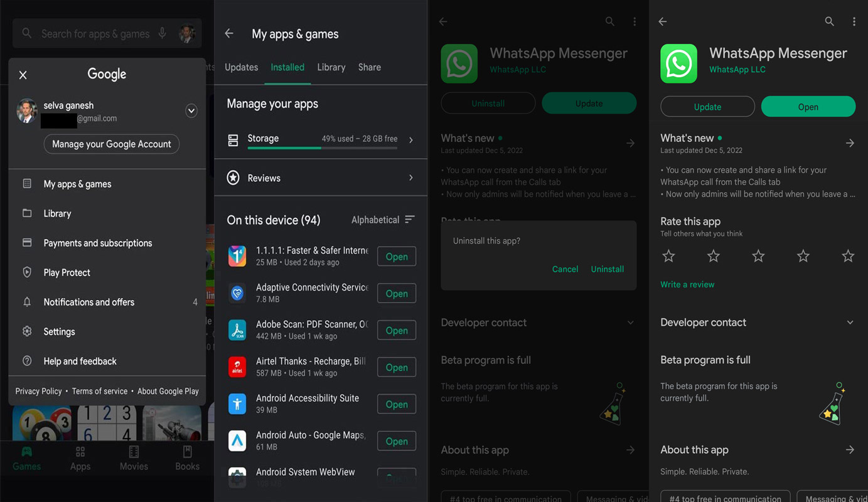Open Help and feedback
The image size is (868, 502).
pyautogui.click(x=107, y=361)
